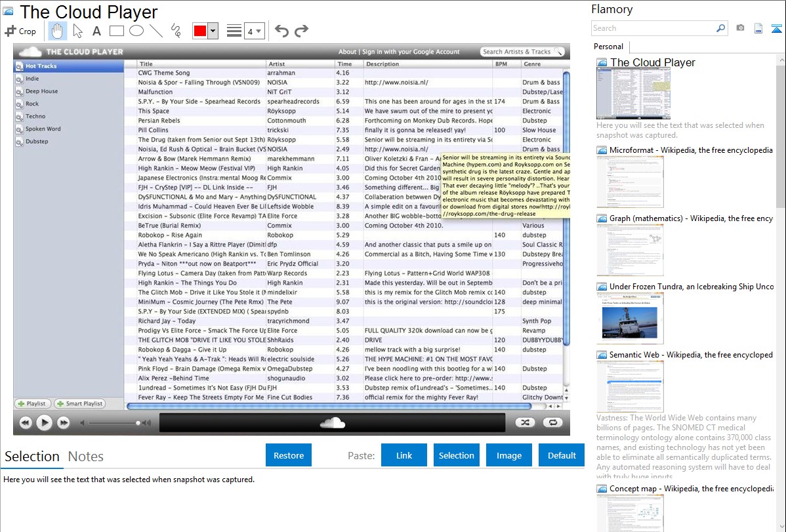Click the next track button
The width and height of the screenshot is (786, 532).
(x=63, y=422)
